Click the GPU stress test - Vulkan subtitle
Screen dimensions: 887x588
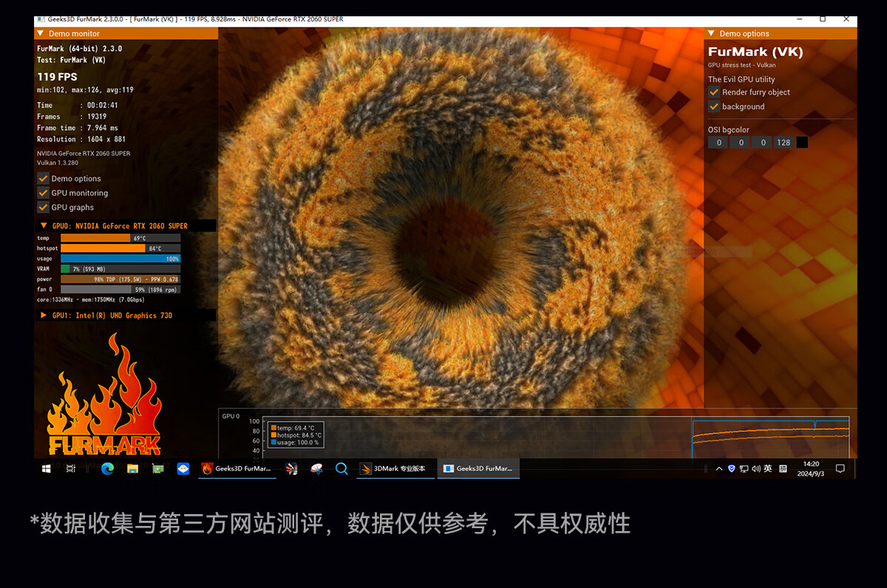coord(742,65)
